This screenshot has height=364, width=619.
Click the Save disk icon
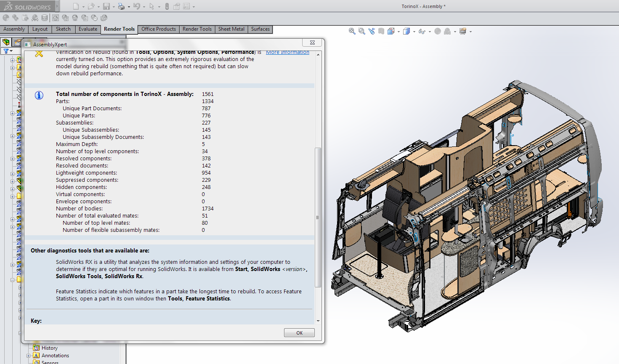point(106,6)
